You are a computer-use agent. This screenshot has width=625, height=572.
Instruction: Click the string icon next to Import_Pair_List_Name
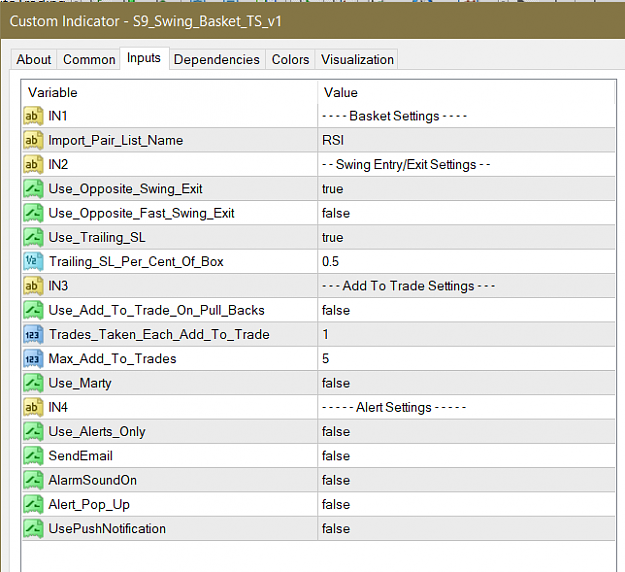coord(33,140)
